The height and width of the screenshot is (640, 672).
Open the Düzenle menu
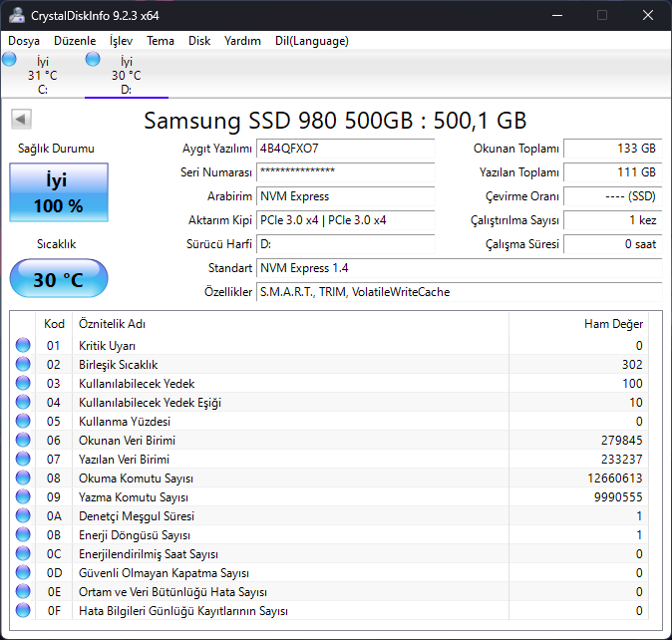74,41
